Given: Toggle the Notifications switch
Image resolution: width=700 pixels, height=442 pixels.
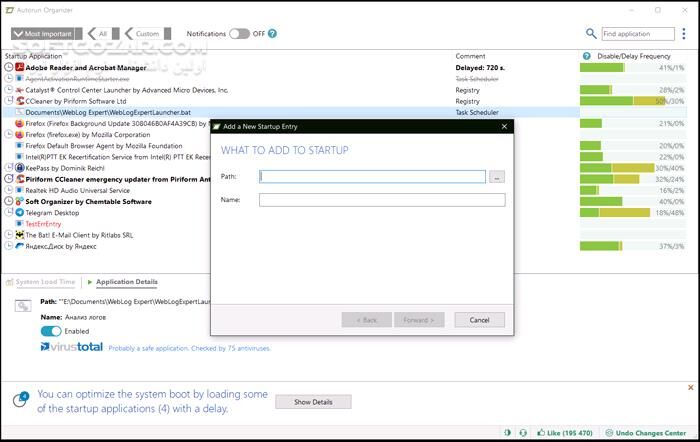Looking at the screenshot, I should [239, 34].
